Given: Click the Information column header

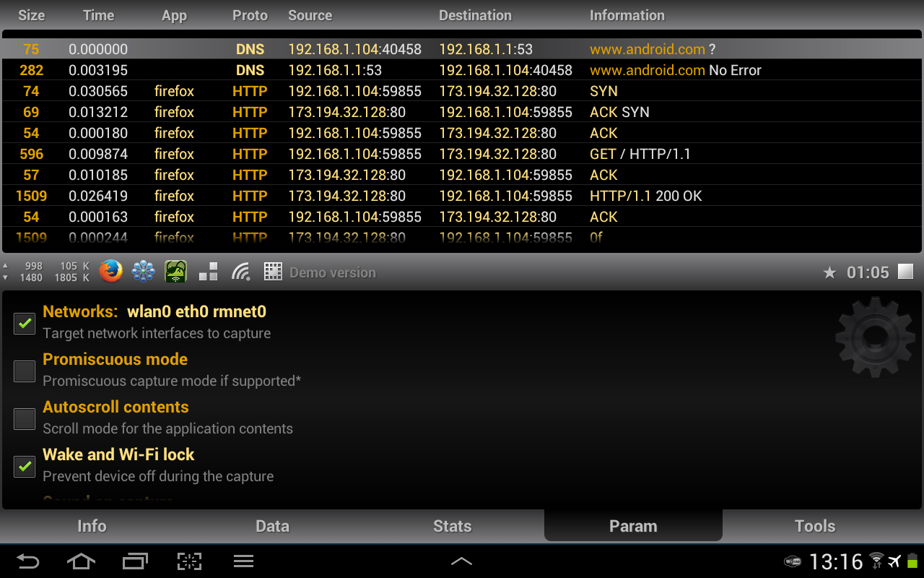Looking at the screenshot, I should point(627,15).
